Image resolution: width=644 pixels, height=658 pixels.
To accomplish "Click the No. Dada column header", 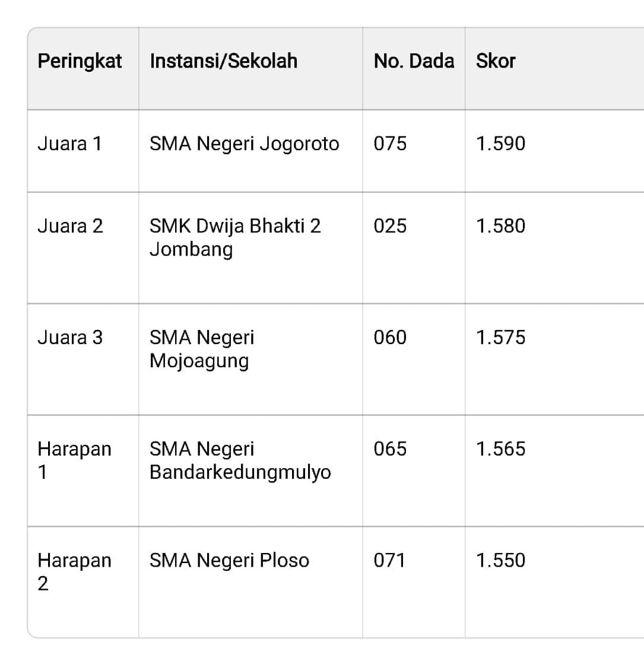I will tap(414, 61).
